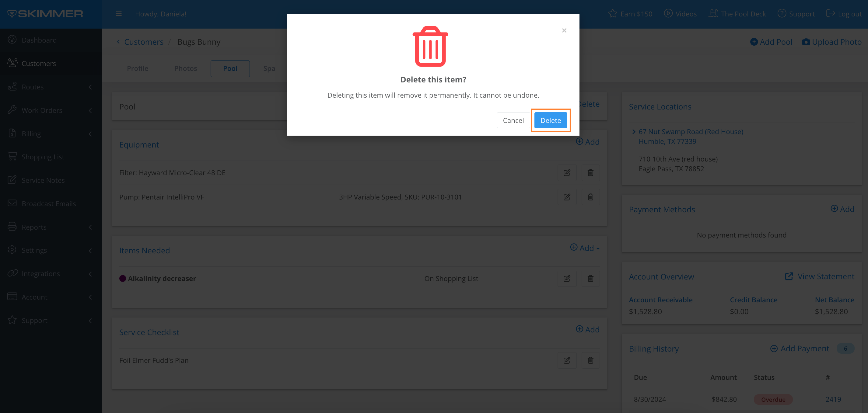Click the Upload Photo camera icon

click(806, 42)
